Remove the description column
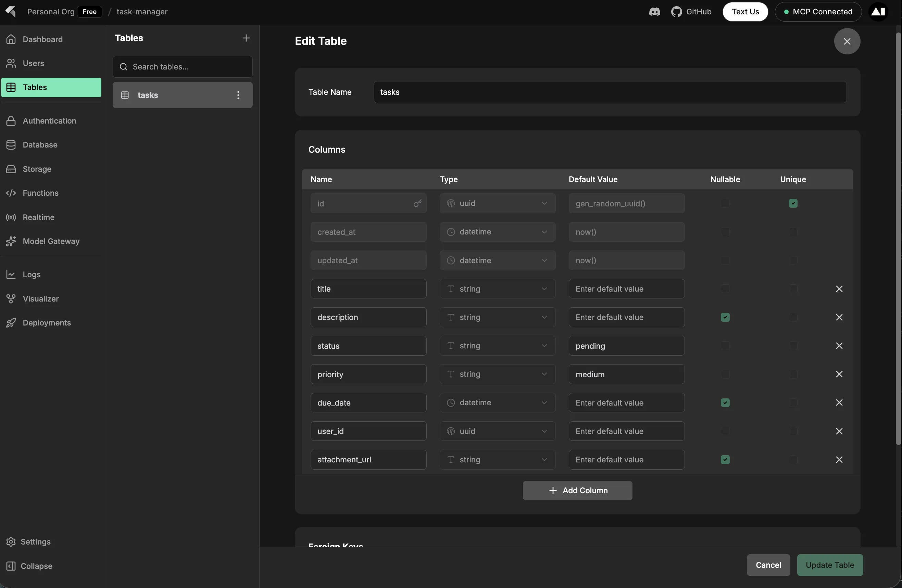This screenshot has height=588, width=902. pos(839,317)
